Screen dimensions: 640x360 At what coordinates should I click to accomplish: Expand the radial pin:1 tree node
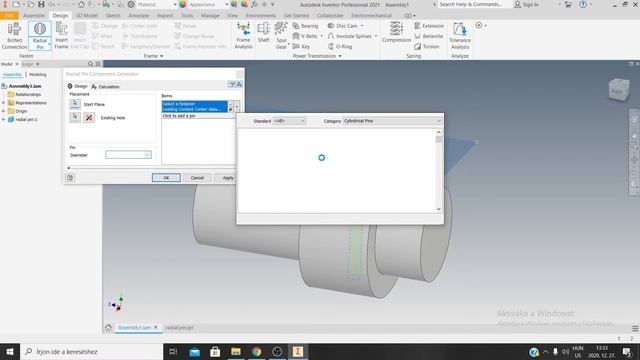[4, 120]
